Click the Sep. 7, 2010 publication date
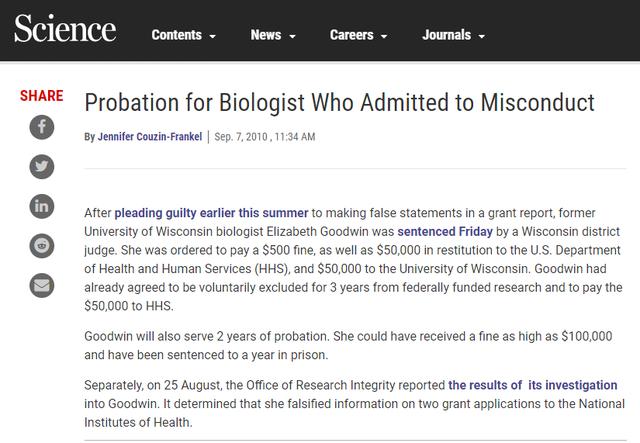Image resolution: width=640 pixels, height=443 pixels. 242,136
